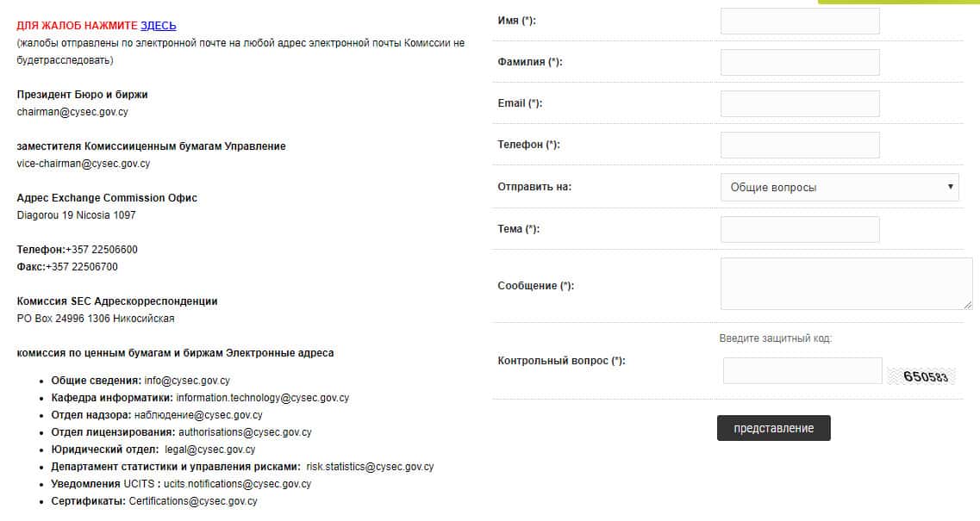Click the Тема input field
The image size is (980, 521).
(799, 230)
